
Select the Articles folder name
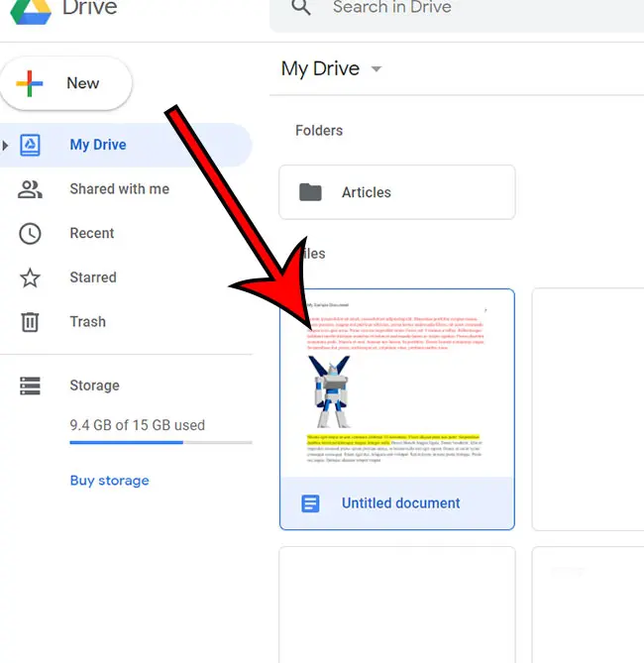click(x=367, y=192)
